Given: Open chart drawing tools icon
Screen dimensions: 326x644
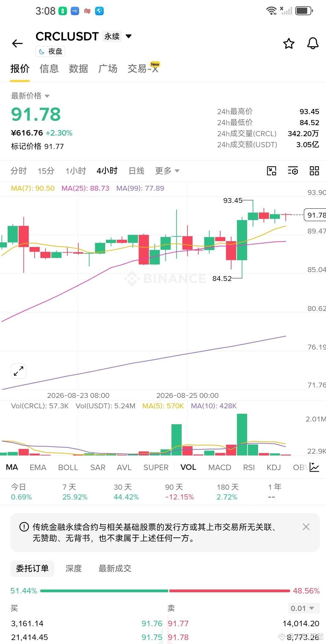Looking at the screenshot, I should click(x=272, y=171).
